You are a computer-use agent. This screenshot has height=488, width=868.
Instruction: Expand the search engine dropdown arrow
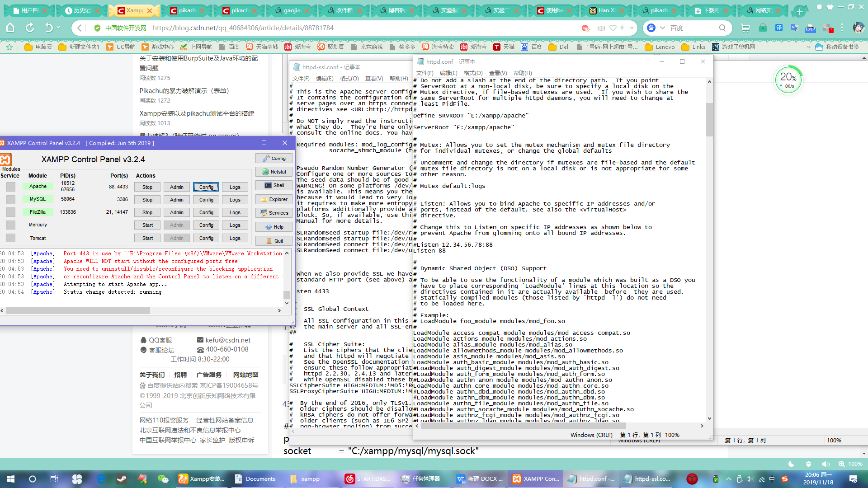(662, 28)
